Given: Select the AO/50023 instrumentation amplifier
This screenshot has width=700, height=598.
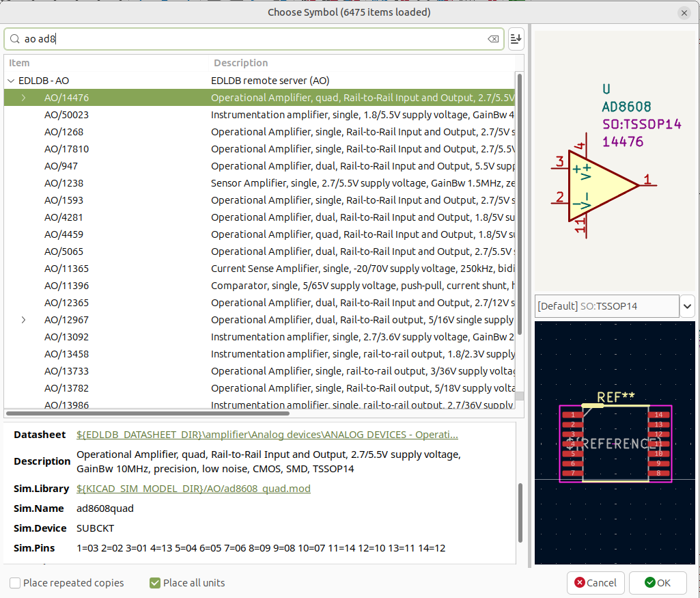Looking at the screenshot, I should point(66,115).
